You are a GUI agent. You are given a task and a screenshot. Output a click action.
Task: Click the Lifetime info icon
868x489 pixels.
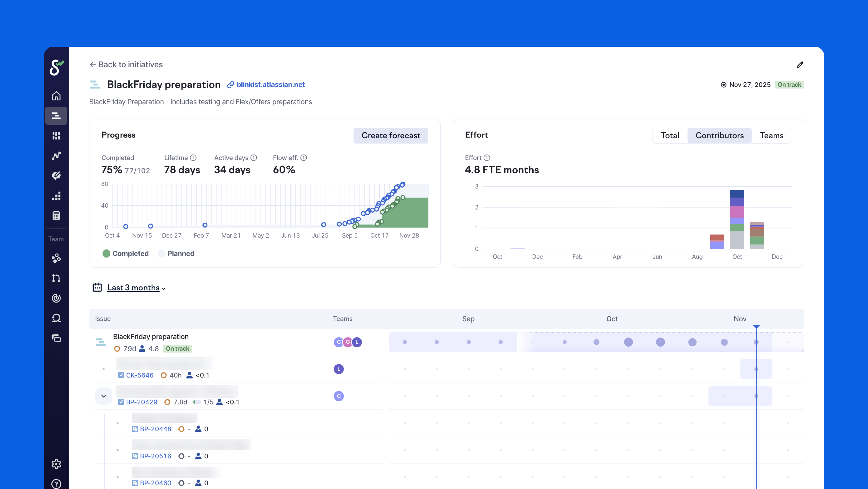click(x=193, y=158)
